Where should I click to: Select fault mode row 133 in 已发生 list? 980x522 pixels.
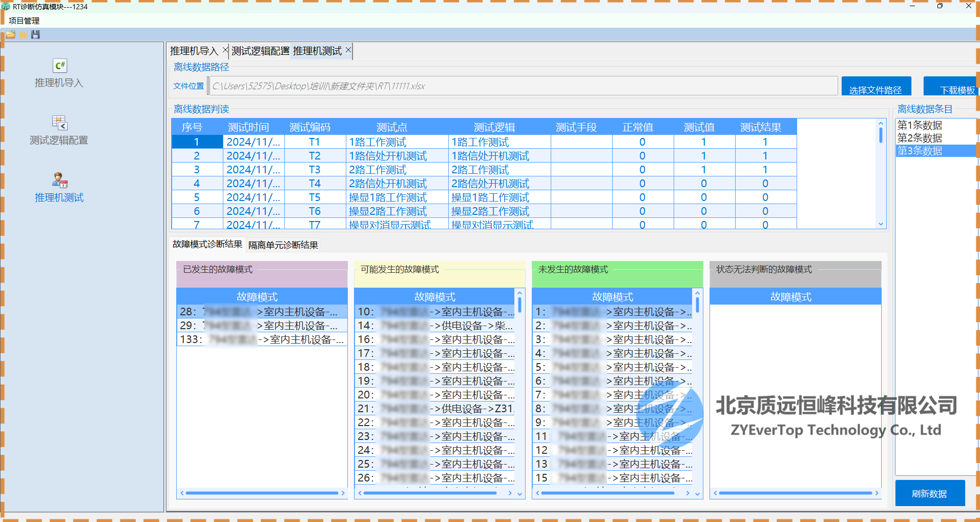click(x=262, y=339)
